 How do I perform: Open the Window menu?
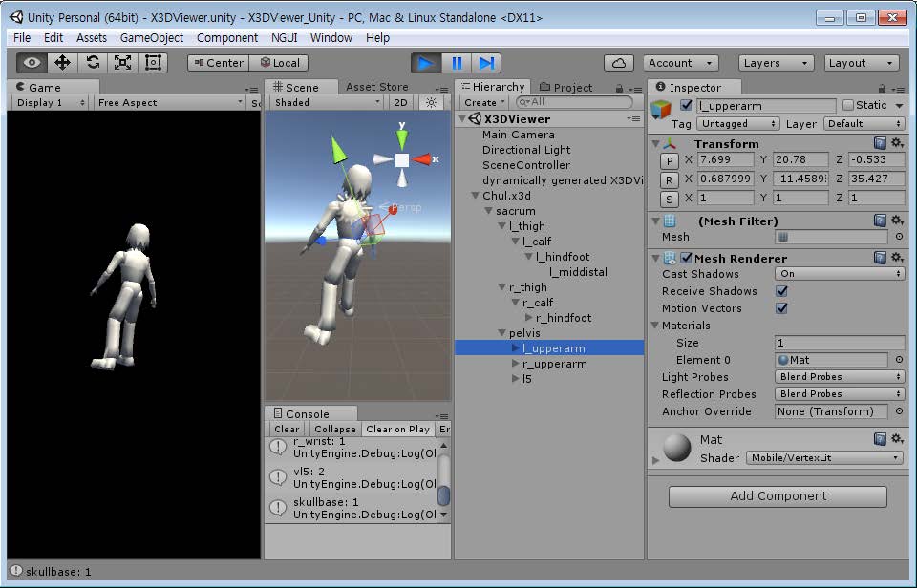coord(331,38)
